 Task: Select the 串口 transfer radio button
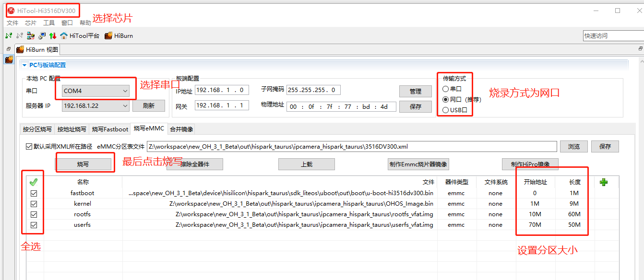446,89
